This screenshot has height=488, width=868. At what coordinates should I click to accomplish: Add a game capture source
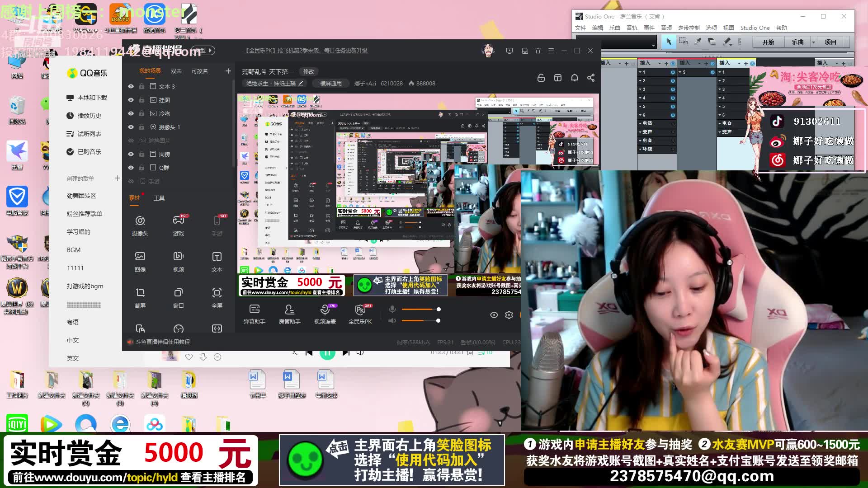click(179, 225)
